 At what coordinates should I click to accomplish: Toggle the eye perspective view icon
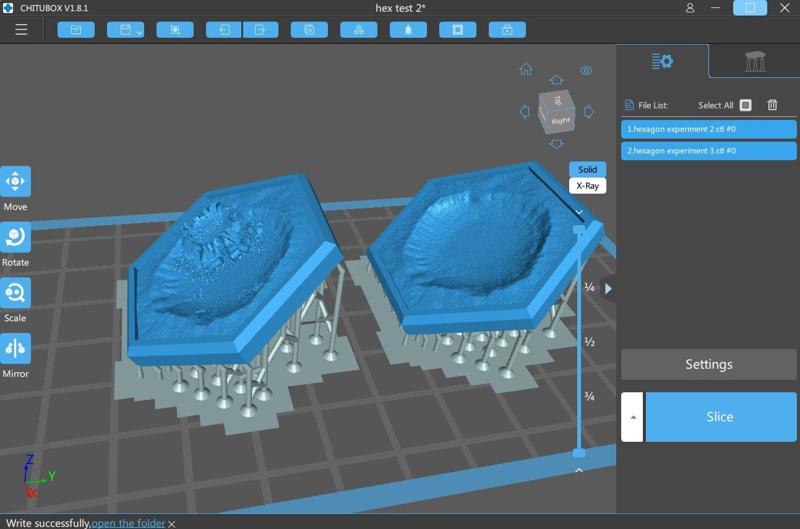586,70
